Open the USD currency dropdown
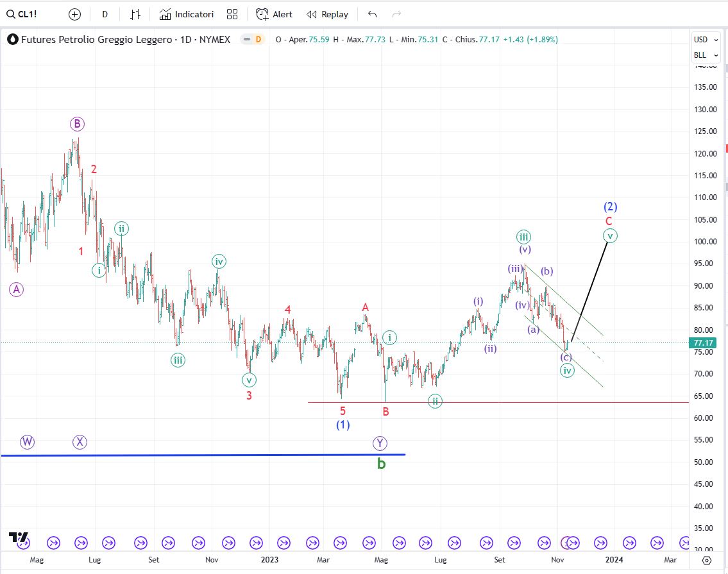 pyautogui.click(x=700, y=39)
